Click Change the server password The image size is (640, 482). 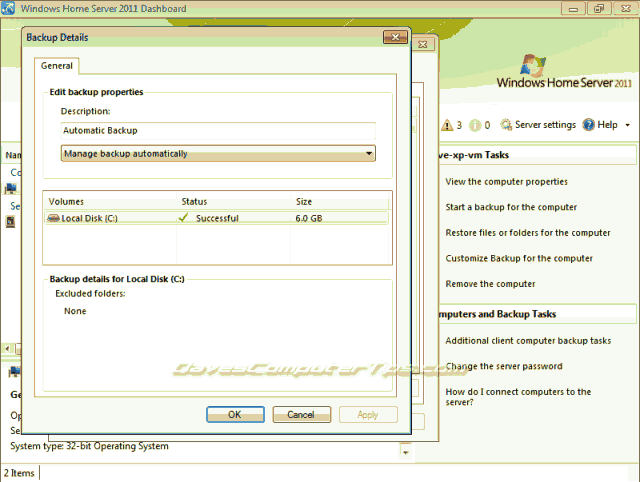pos(504,366)
